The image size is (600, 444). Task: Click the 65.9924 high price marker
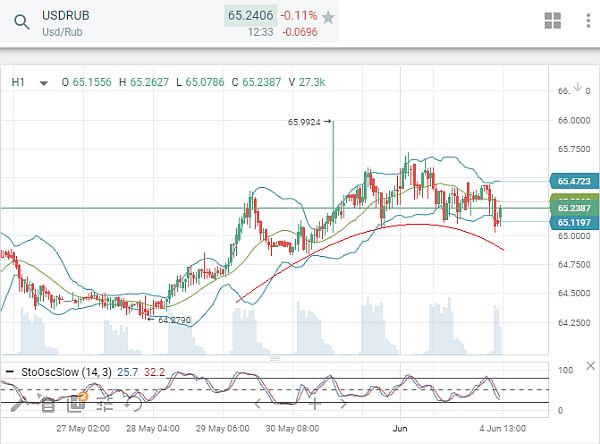coord(309,122)
